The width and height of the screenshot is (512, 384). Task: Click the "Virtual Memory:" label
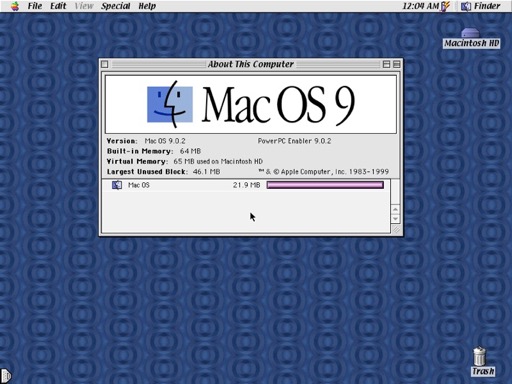click(137, 162)
